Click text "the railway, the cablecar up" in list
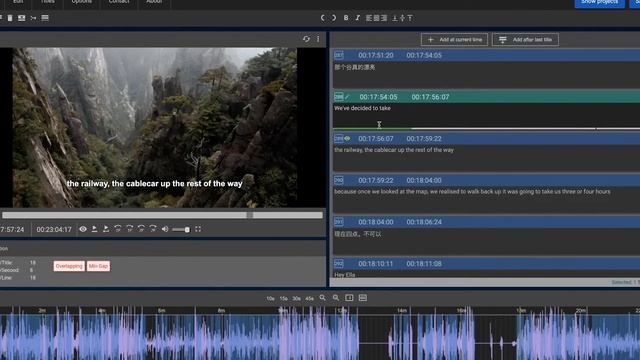640x360 pixels. (369, 150)
